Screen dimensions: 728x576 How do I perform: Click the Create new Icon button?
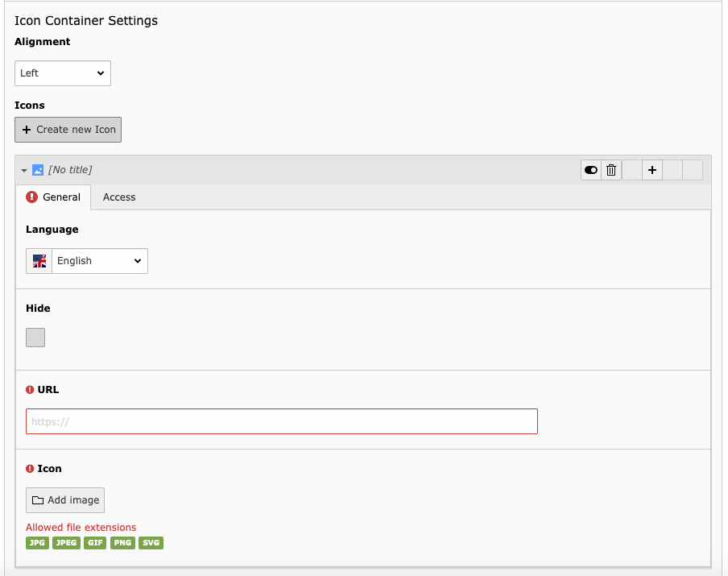click(68, 130)
